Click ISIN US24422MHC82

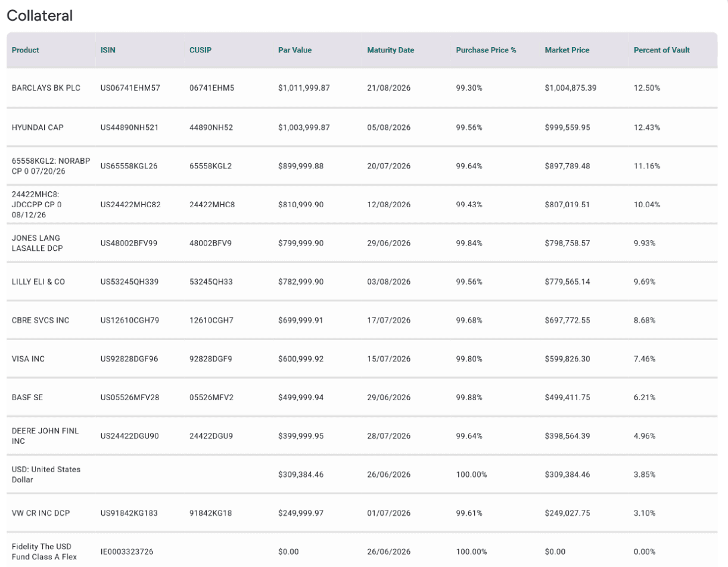[130, 205]
